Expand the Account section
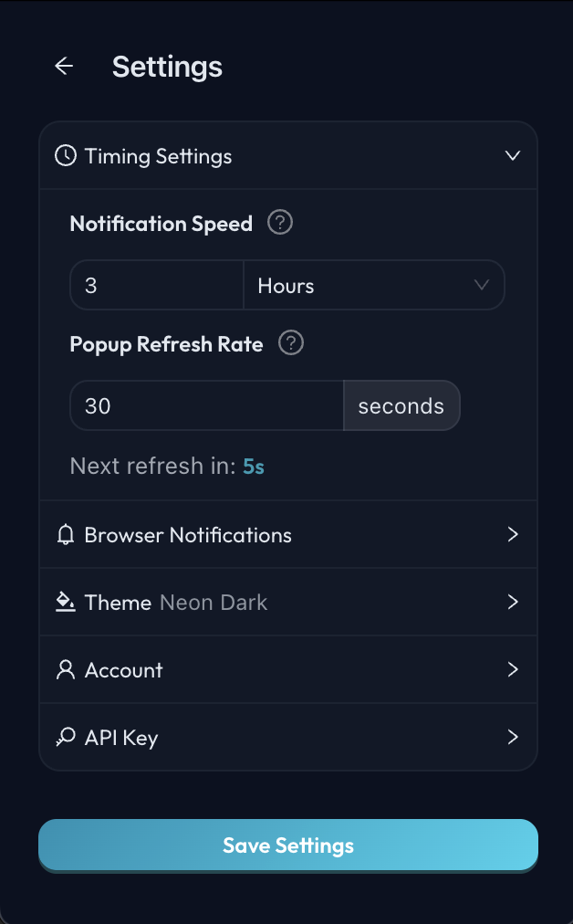The image size is (573, 924). pyautogui.click(x=512, y=669)
